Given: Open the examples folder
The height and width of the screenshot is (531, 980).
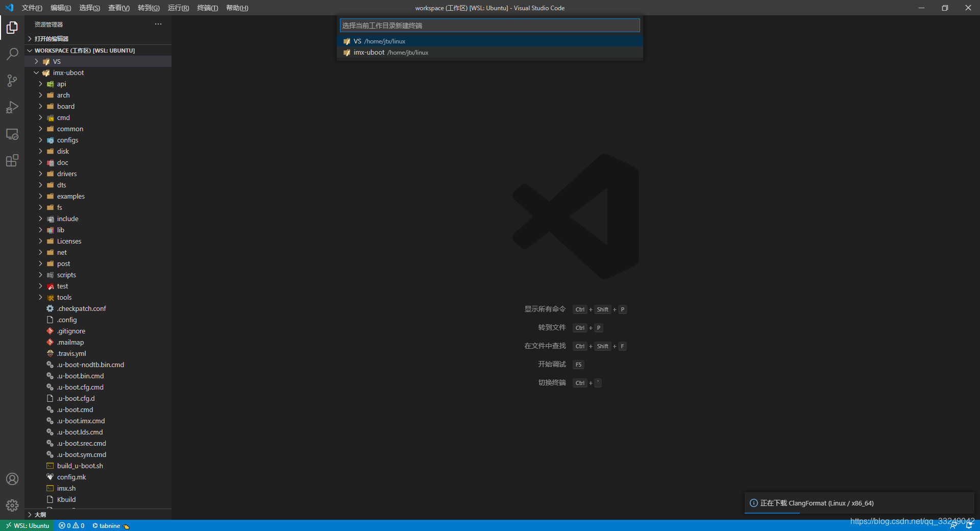Looking at the screenshot, I should click(x=98, y=196).
